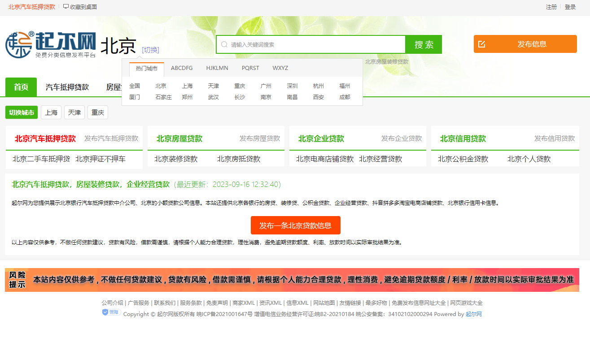Switch to the PQRST city tab
Screen dimensions: 590x364
click(x=250, y=68)
